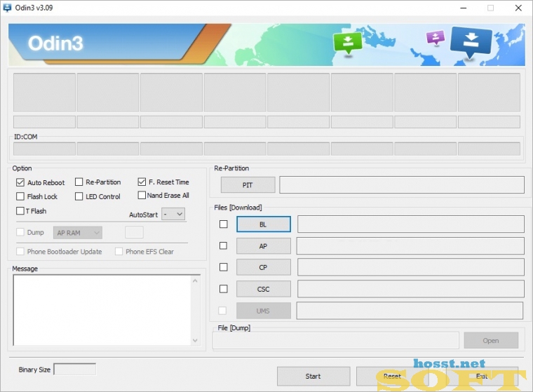Viewport: 533px width, 392px height.
Task: Disable the Auto Reboot checkbox
Action: tap(20, 182)
